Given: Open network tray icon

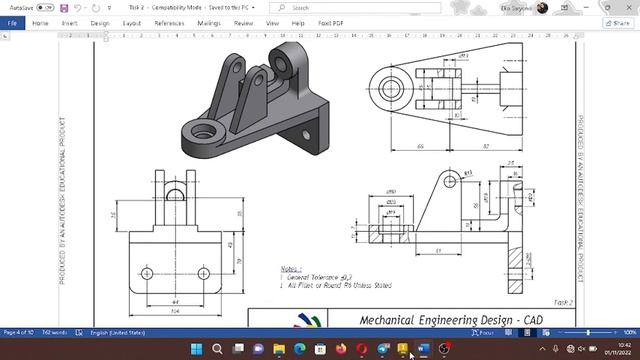Looking at the screenshot, I should click(571, 349).
